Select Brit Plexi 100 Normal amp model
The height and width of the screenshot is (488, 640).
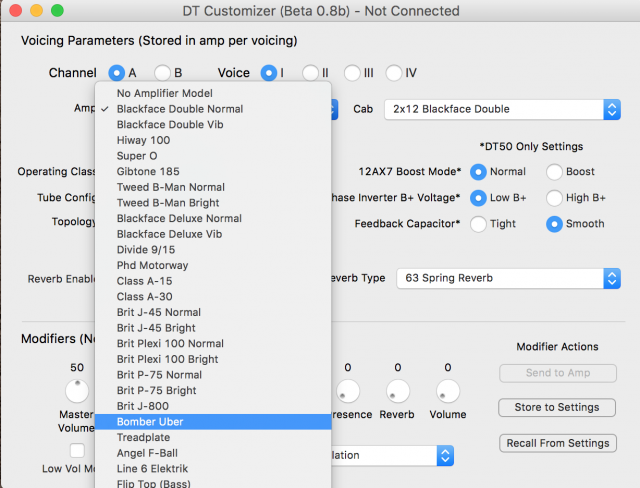[x=213, y=344]
